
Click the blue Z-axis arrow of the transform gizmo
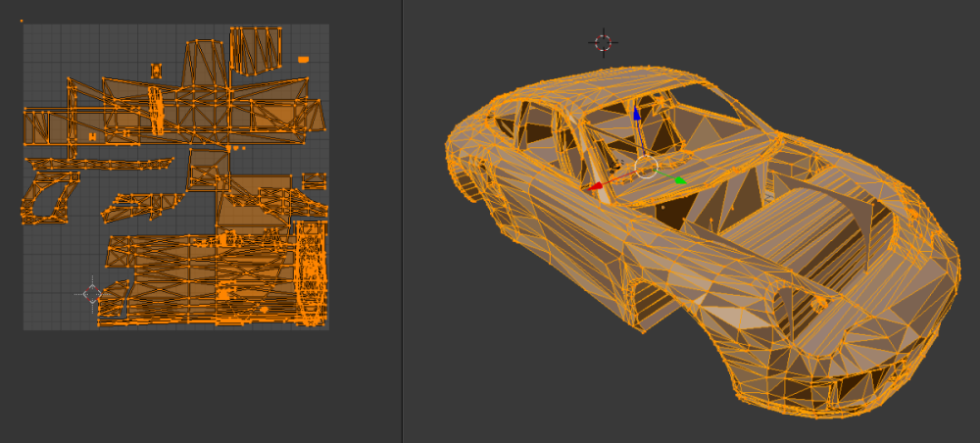[637, 114]
